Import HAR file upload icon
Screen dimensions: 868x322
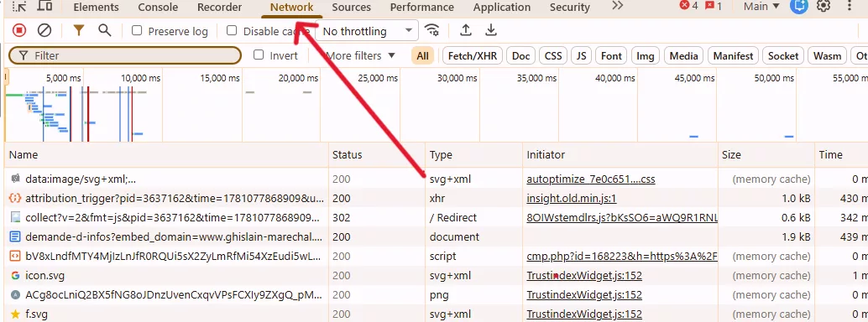click(x=466, y=30)
